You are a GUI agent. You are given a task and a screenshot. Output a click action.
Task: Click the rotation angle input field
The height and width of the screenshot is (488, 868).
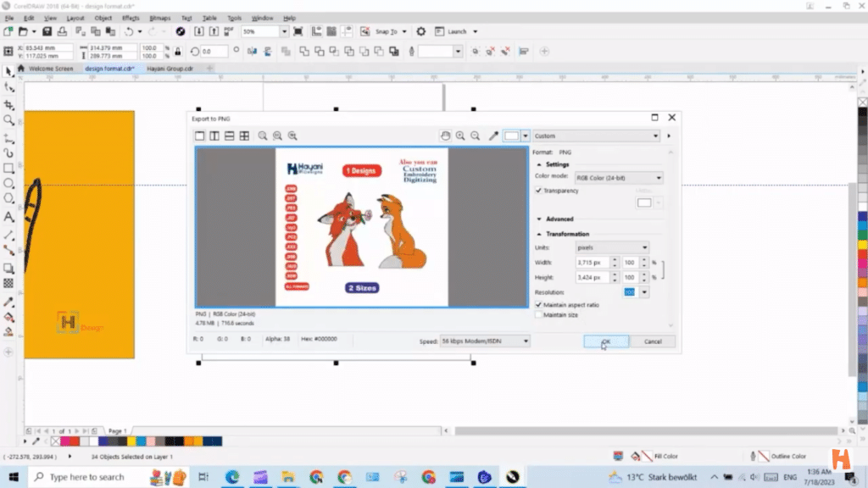tap(214, 52)
